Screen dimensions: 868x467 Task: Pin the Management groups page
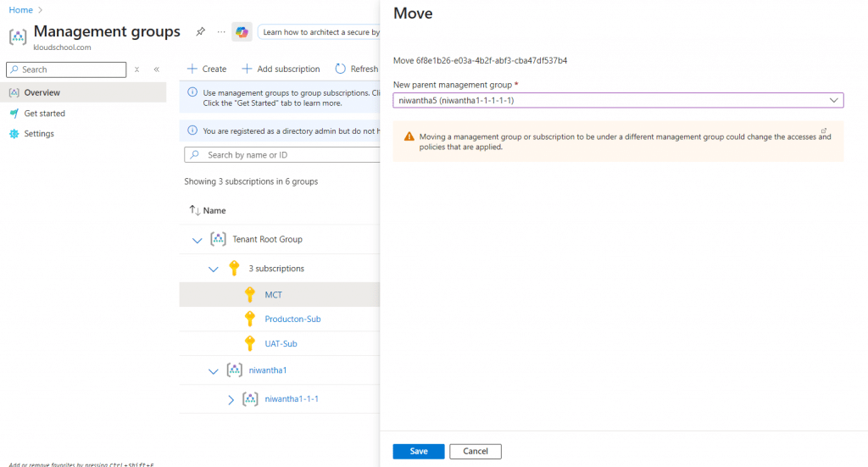pyautogui.click(x=200, y=32)
